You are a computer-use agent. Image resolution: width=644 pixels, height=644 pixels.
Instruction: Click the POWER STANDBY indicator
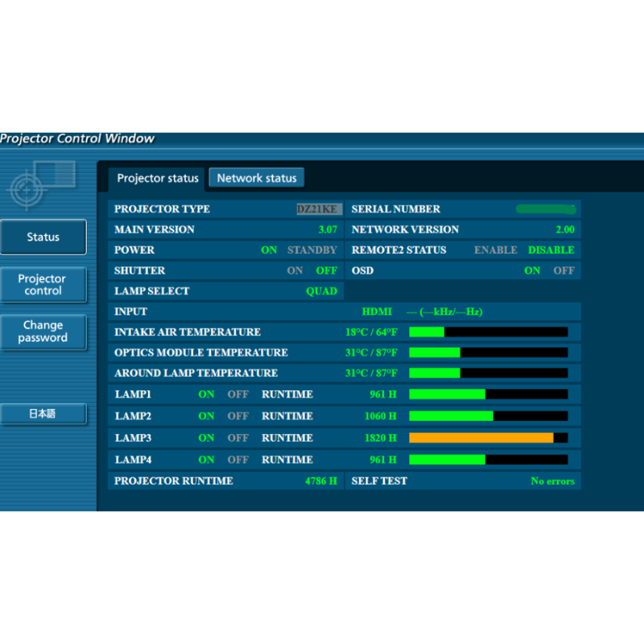point(312,250)
